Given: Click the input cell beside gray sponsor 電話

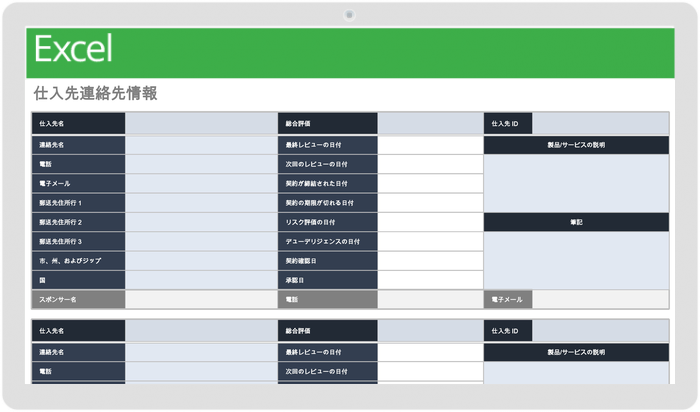Looking at the screenshot, I should click(430, 300).
